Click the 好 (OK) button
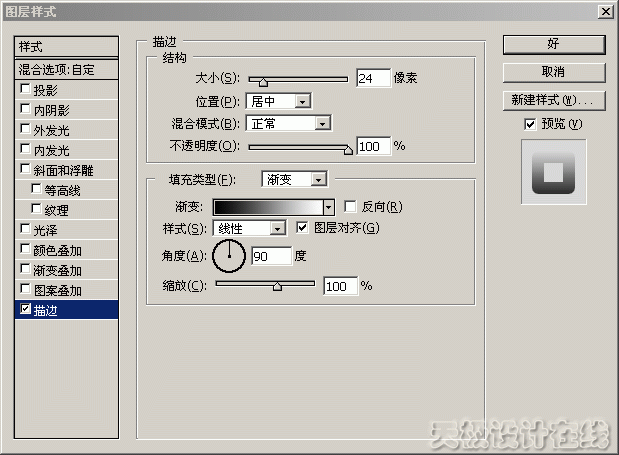Image resolution: width=619 pixels, height=455 pixels. (x=554, y=45)
